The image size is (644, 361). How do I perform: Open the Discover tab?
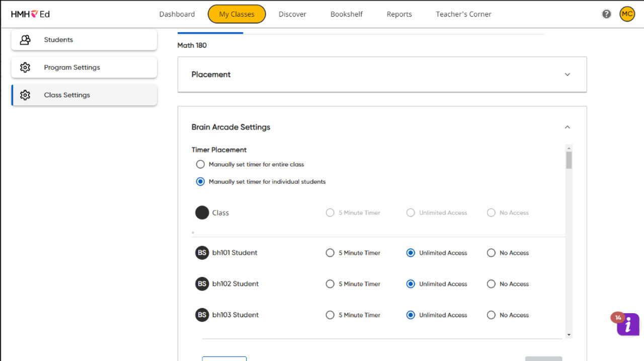[292, 14]
